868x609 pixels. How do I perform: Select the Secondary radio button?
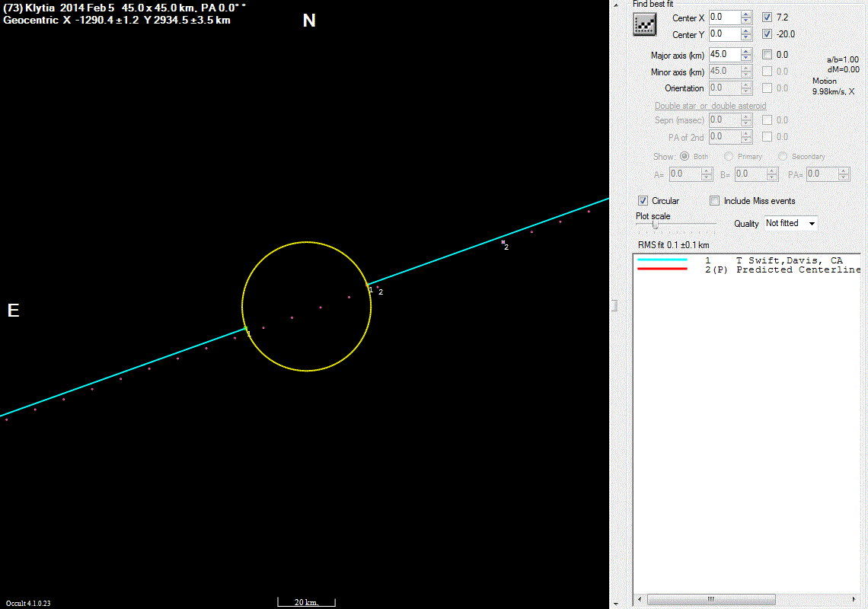tap(782, 156)
